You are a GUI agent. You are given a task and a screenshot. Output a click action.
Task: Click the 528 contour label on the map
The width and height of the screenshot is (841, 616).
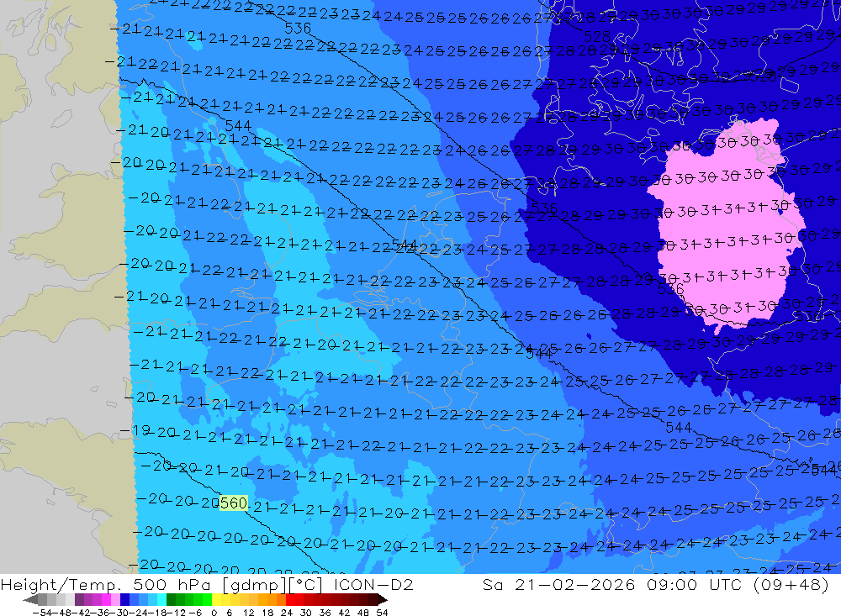tap(597, 36)
